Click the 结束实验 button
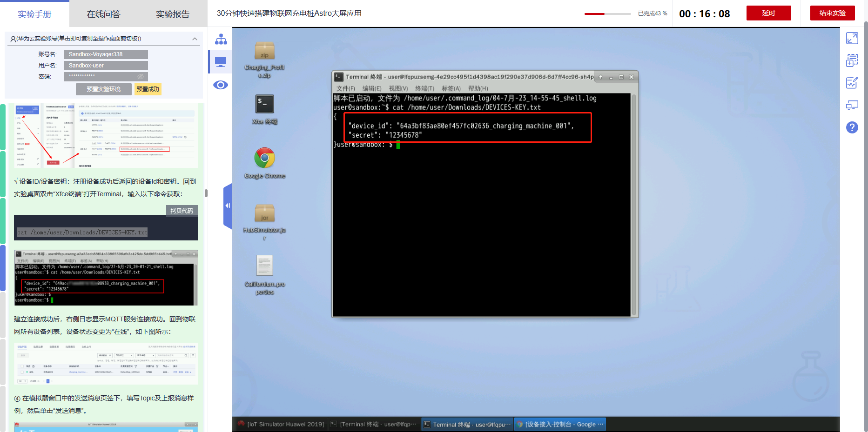This screenshot has height=432, width=868. 833,13
